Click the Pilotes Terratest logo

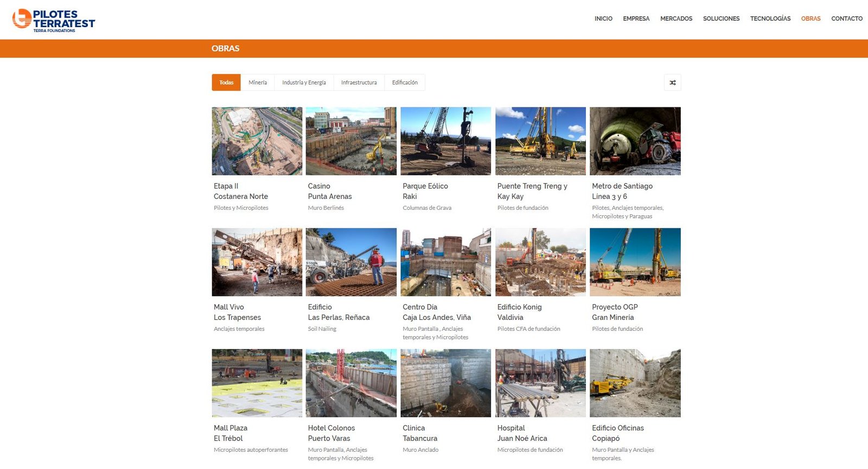[54, 21]
